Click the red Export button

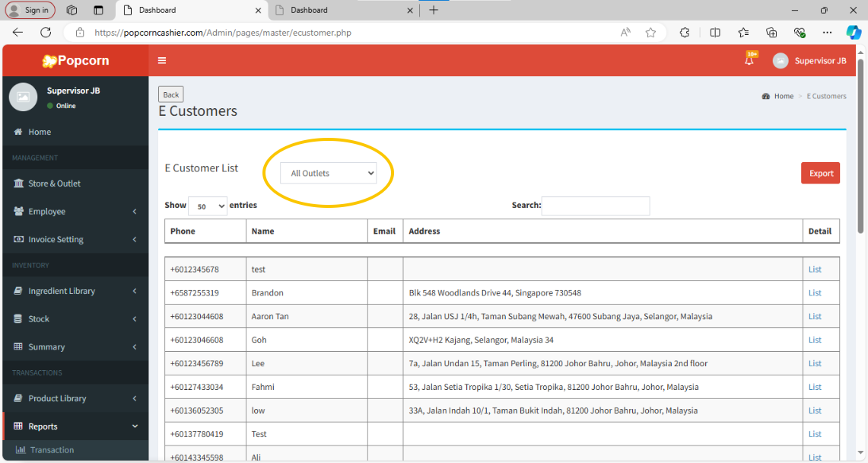[820, 174]
